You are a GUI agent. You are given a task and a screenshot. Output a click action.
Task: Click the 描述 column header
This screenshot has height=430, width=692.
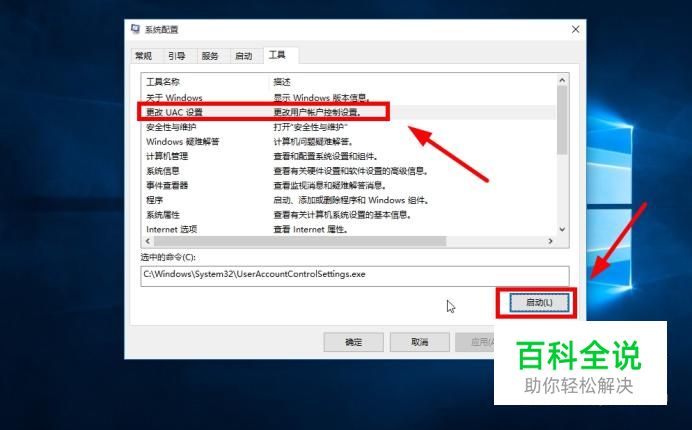(412, 82)
